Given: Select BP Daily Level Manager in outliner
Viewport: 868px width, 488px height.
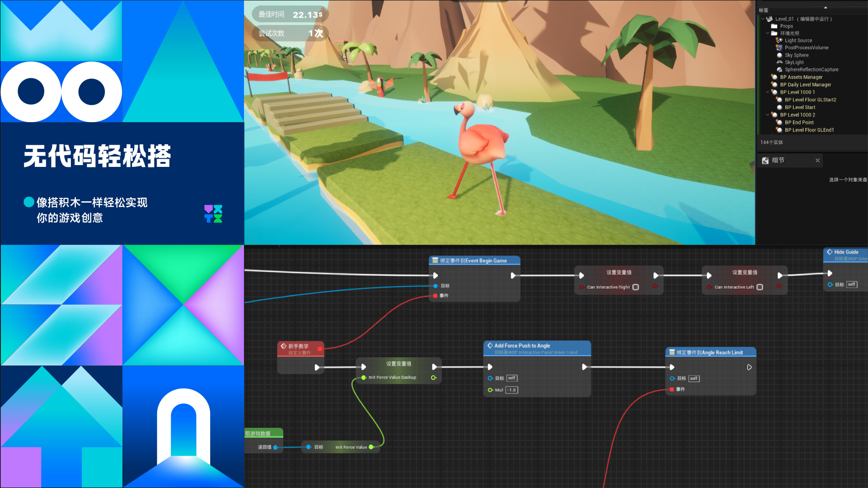Looking at the screenshot, I should [x=806, y=85].
